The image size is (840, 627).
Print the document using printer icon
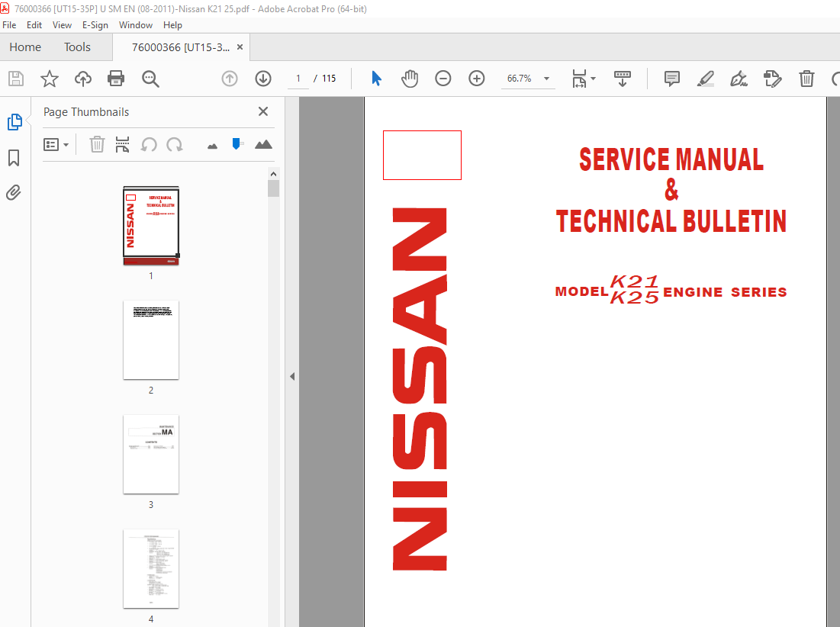pyautogui.click(x=116, y=79)
